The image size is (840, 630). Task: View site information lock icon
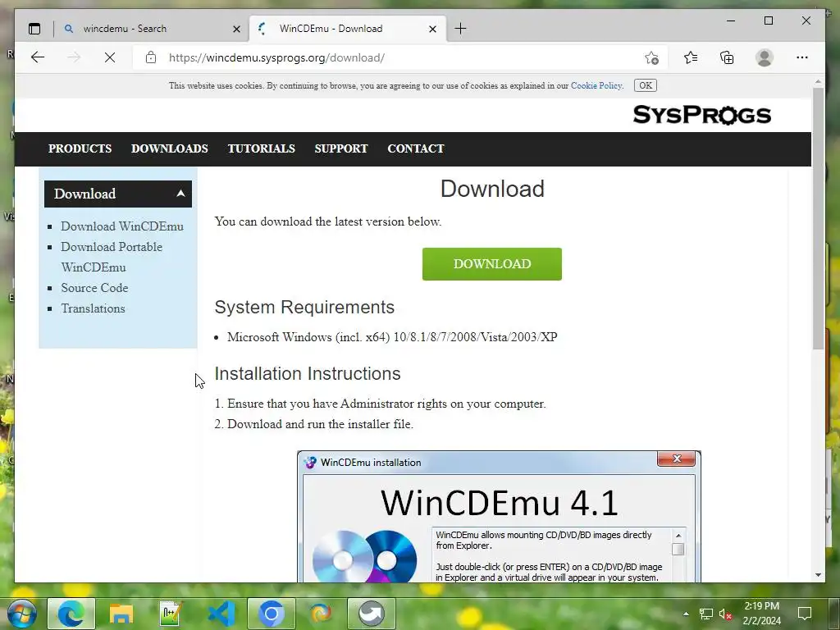(x=151, y=57)
